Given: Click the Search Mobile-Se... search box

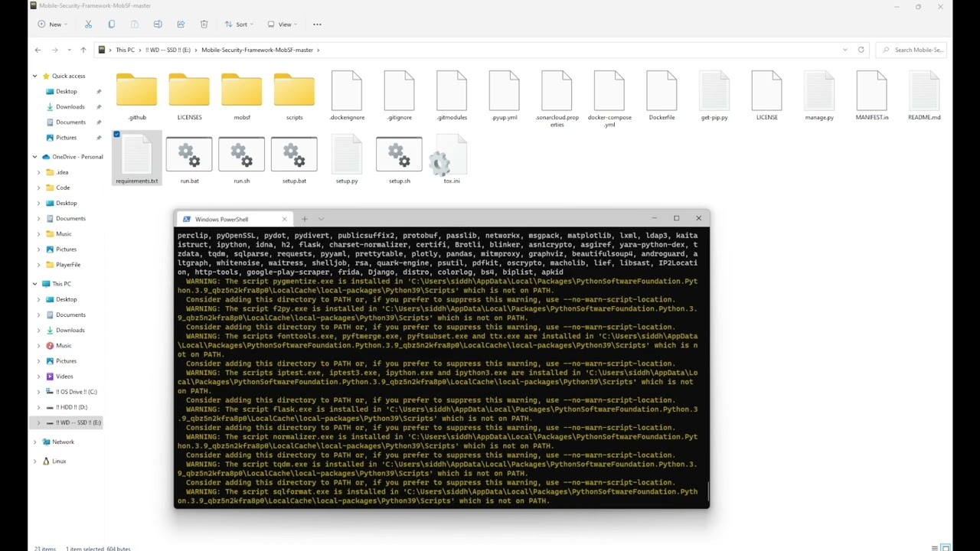Looking at the screenshot, I should tap(911, 50).
